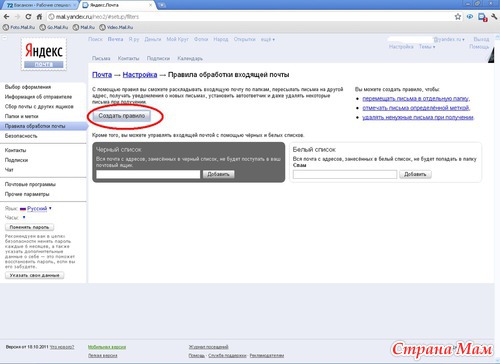The width and height of the screenshot is (500, 364).
Task: Go to the browser home page icon
Action: [39, 17]
